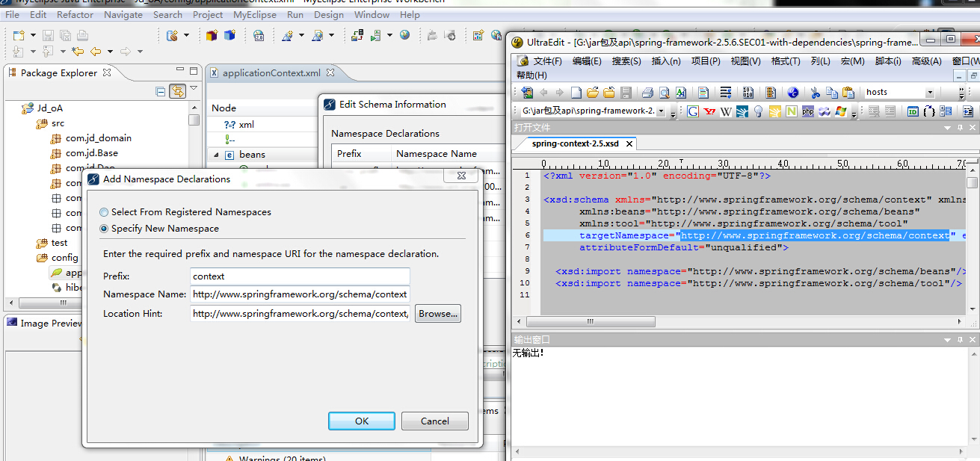
Task: Open the Package Explorer view menu triangle
Action: 194,89
